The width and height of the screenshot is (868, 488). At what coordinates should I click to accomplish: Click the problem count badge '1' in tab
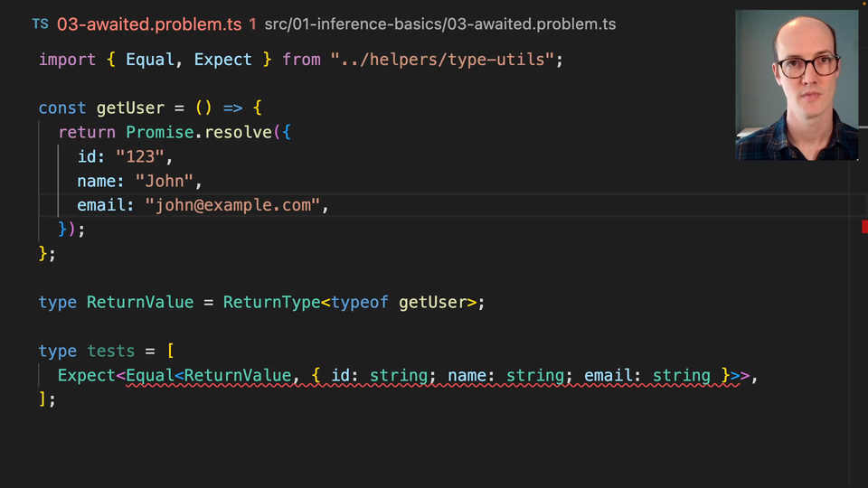[252, 24]
